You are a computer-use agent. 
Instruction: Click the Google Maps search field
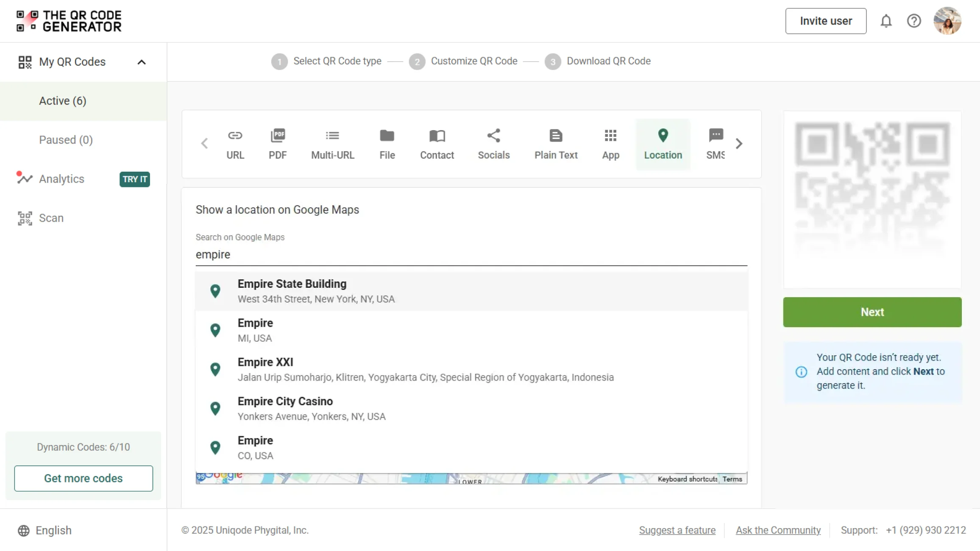pos(471,254)
